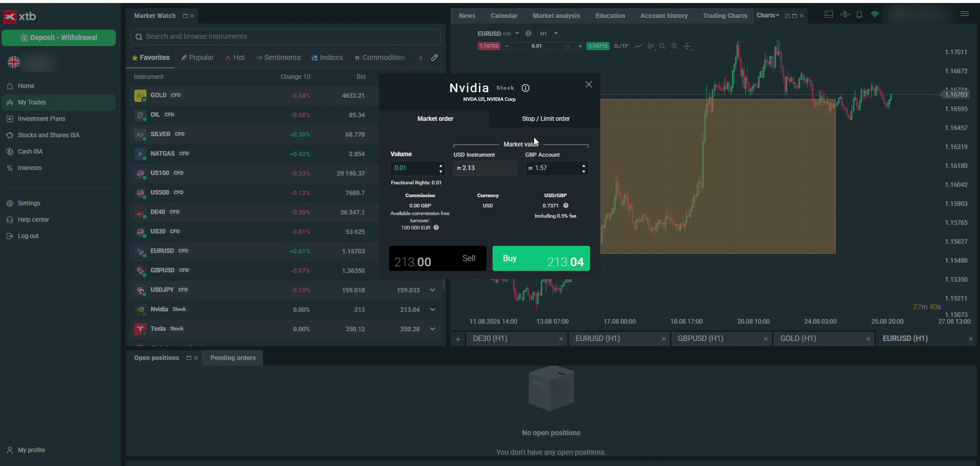Open My profile at bottom of sidebar
This screenshot has height=466, width=980.
tap(31, 450)
